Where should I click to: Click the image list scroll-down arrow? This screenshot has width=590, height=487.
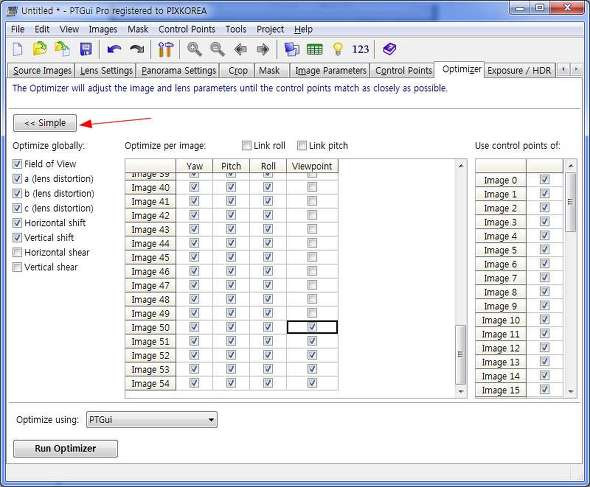(x=461, y=392)
